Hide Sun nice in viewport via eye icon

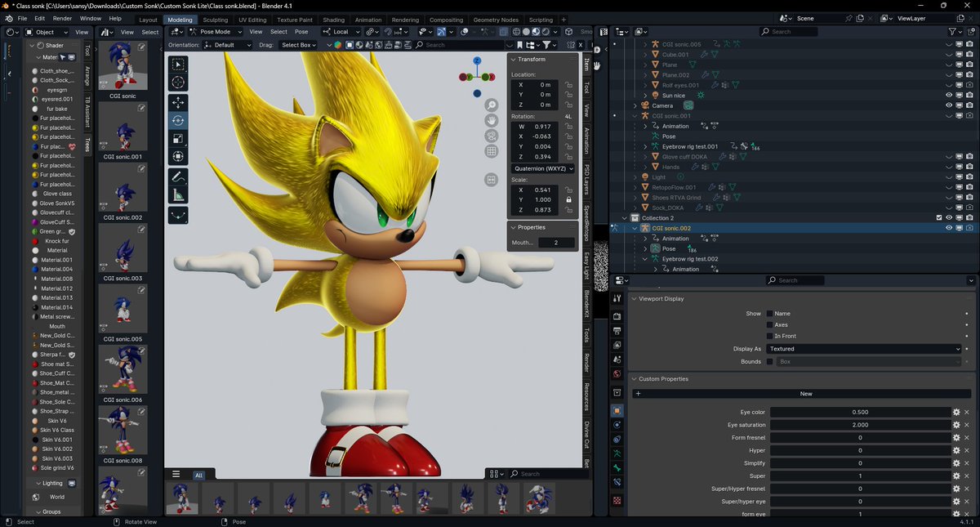coord(949,96)
